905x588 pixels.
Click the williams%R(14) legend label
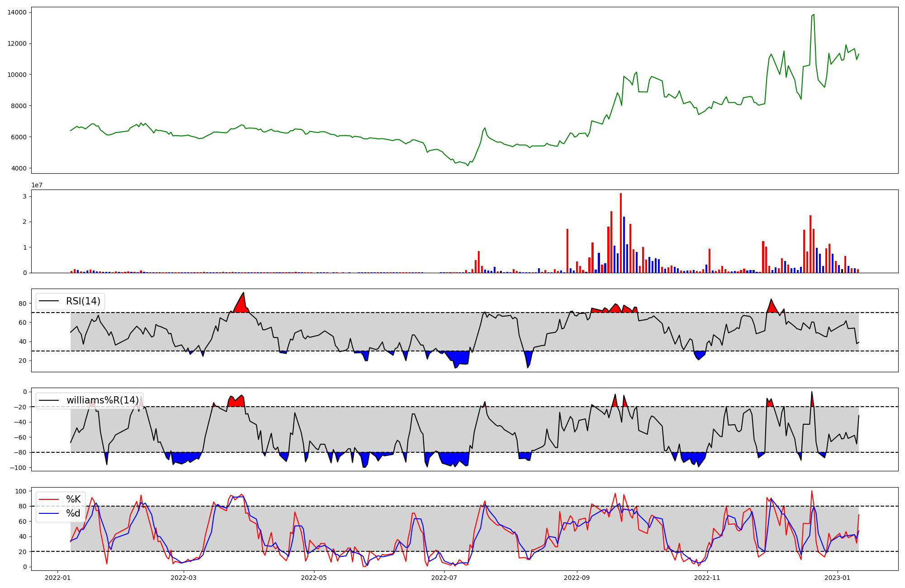pyautogui.click(x=102, y=400)
